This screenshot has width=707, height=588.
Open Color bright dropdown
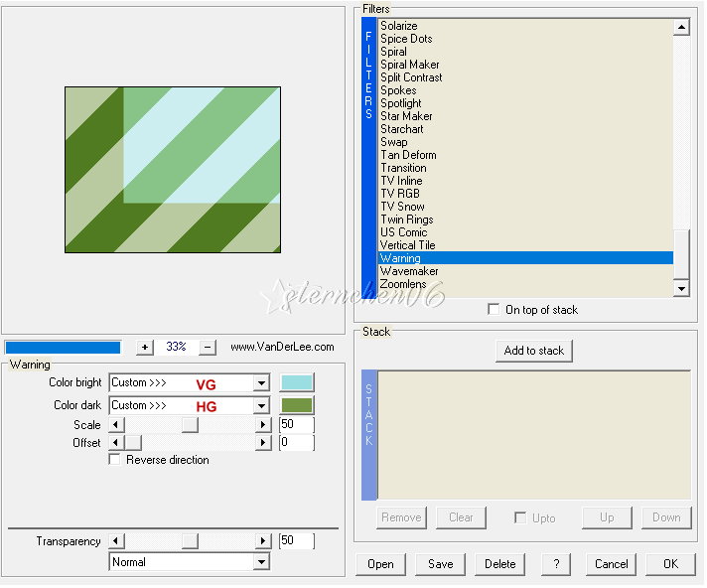pyautogui.click(x=261, y=383)
